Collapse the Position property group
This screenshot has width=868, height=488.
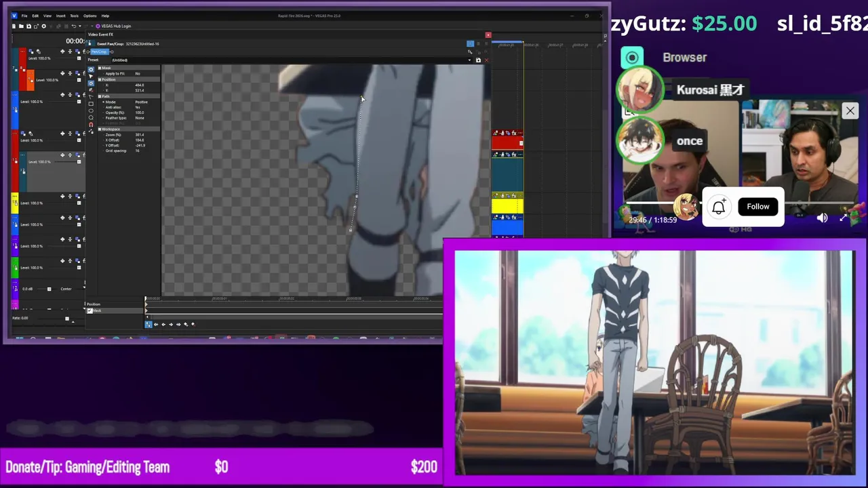point(100,79)
